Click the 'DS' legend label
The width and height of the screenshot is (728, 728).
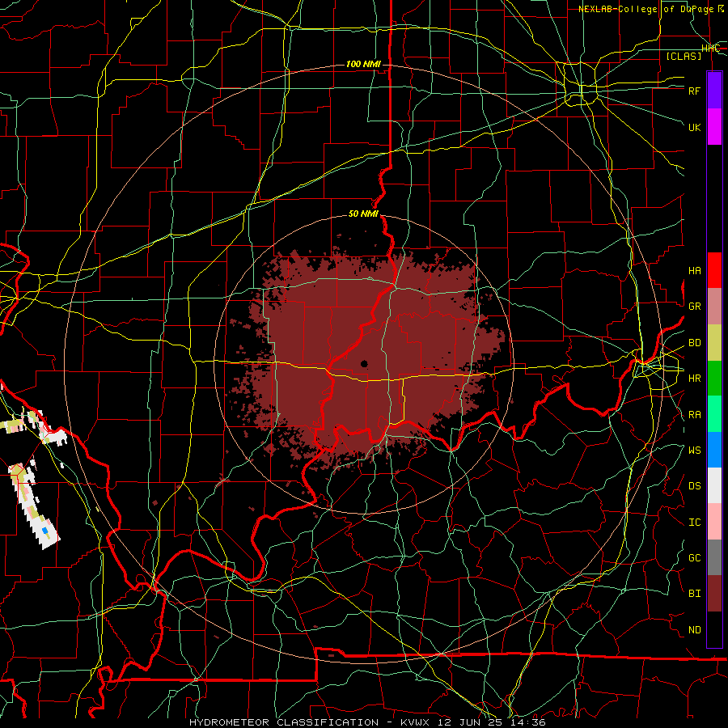coord(694,486)
